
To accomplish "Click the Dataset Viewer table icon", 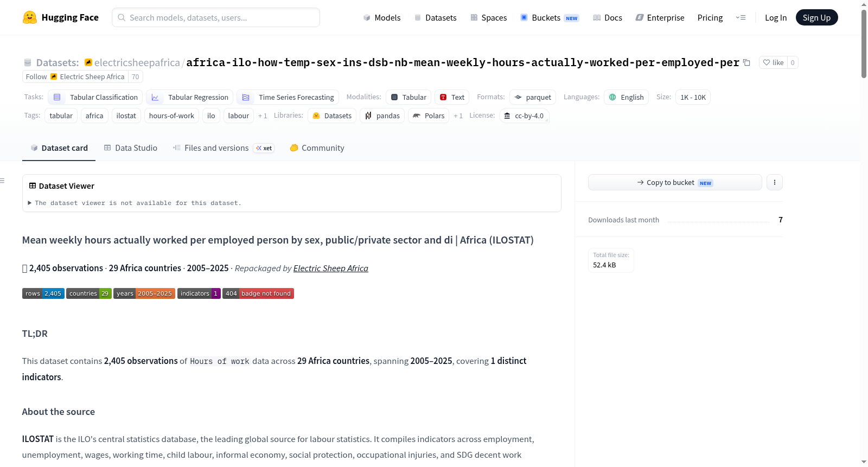I will 33,185.
